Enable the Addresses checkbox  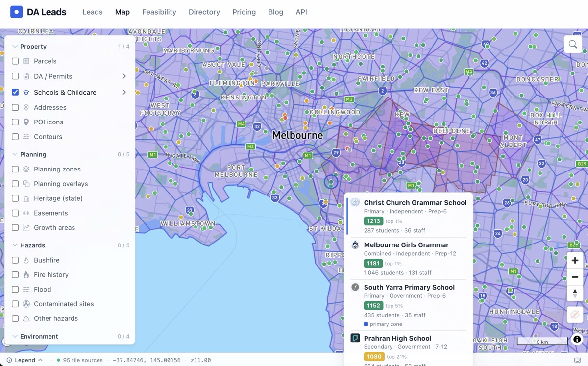[15, 107]
